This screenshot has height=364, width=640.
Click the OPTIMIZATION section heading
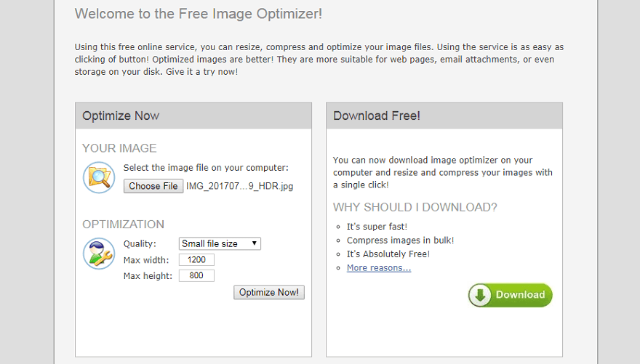click(x=123, y=225)
